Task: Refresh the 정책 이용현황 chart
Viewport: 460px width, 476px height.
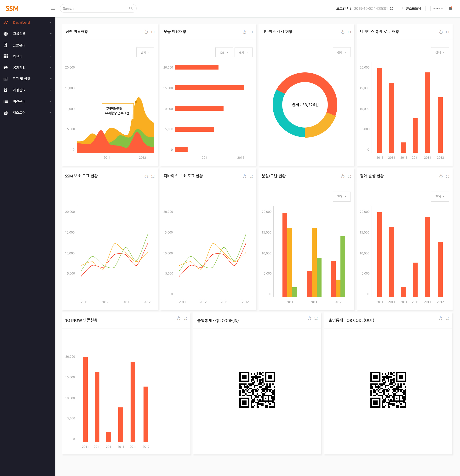Action: [146, 32]
